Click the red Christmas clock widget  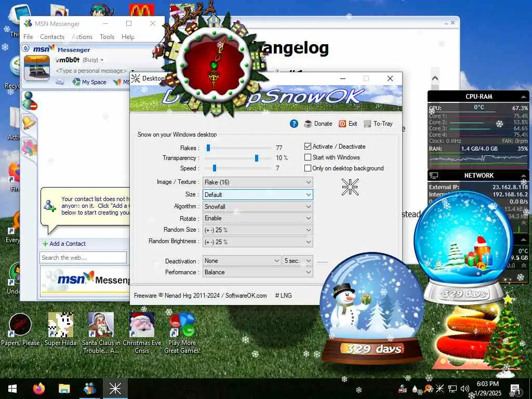(x=214, y=65)
